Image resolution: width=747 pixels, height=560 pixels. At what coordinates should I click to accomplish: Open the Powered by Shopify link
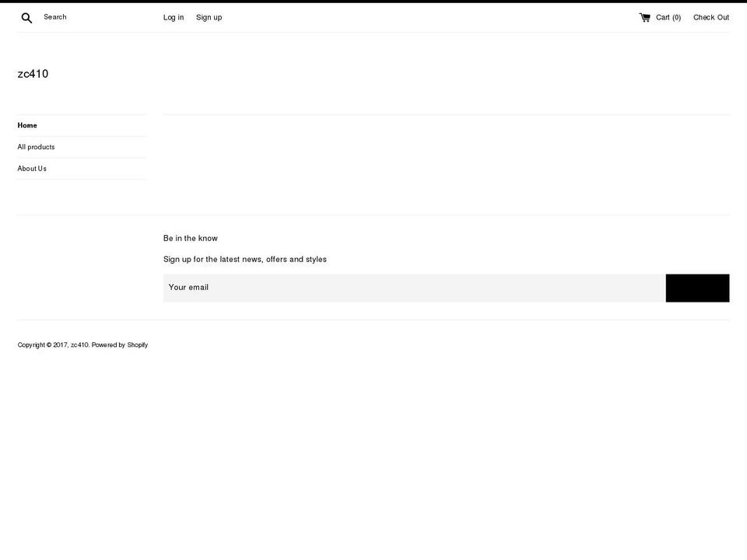120,345
